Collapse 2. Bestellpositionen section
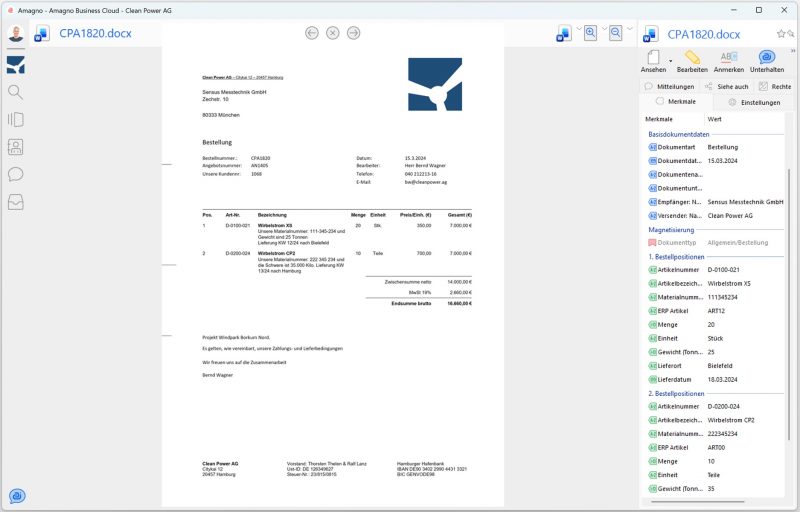Image resolution: width=800 pixels, height=512 pixels. (x=676, y=394)
